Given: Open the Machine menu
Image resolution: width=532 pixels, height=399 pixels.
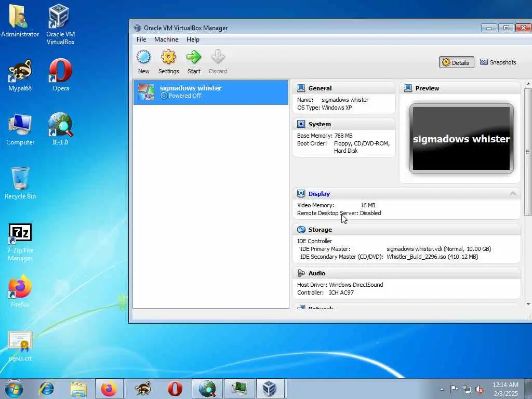Looking at the screenshot, I should point(166,39).
